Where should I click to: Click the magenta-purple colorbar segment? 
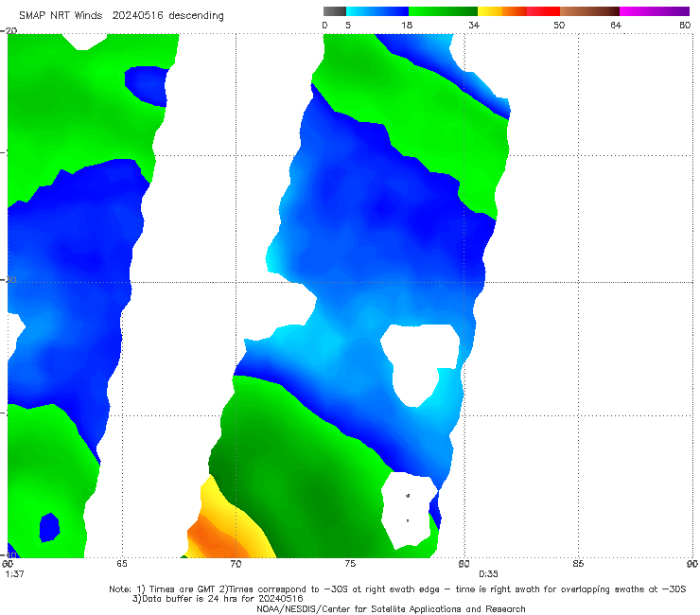tap(655, 11)
